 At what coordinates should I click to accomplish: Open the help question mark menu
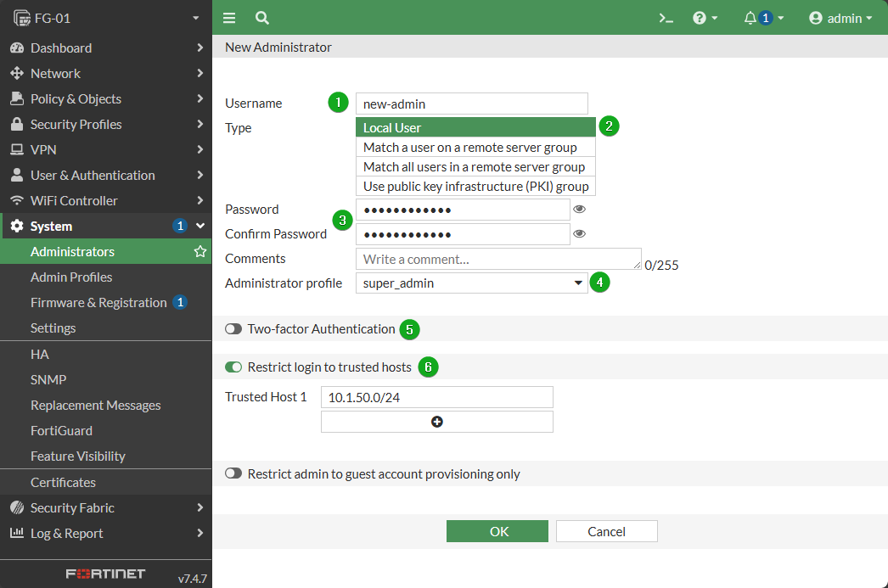[705, 18]
